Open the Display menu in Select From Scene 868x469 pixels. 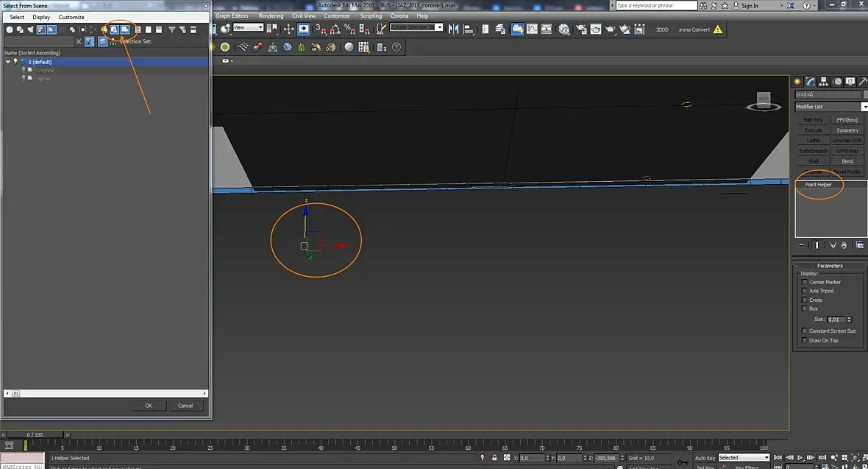click(41, 17)
